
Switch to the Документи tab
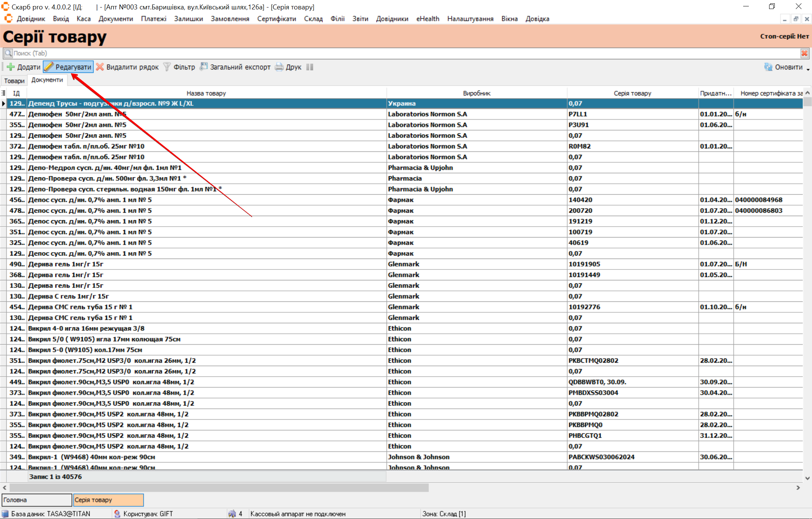point(47,80)
